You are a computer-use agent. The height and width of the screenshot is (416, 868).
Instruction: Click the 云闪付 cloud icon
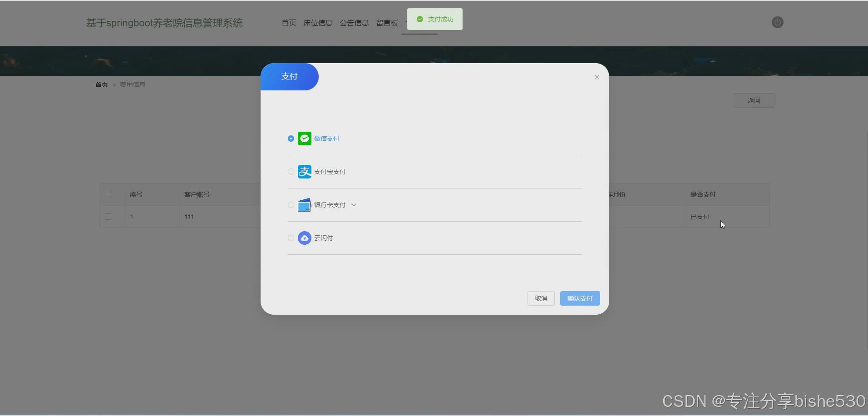click(304, 238)
